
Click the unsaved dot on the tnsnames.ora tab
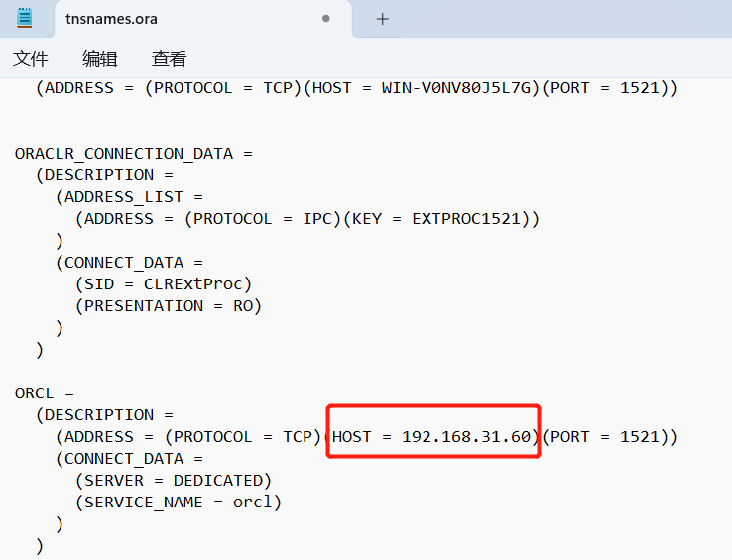point(326,19)
